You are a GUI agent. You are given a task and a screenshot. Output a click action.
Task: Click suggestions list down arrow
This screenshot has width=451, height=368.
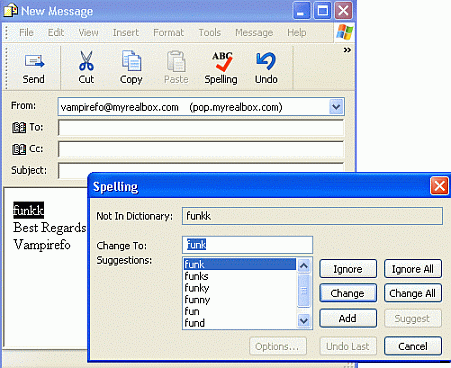pos(304,321)
